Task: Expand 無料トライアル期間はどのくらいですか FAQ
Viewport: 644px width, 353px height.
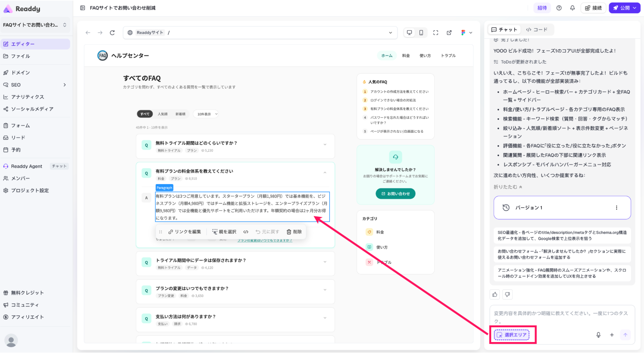Action: [x=235, y=146]
